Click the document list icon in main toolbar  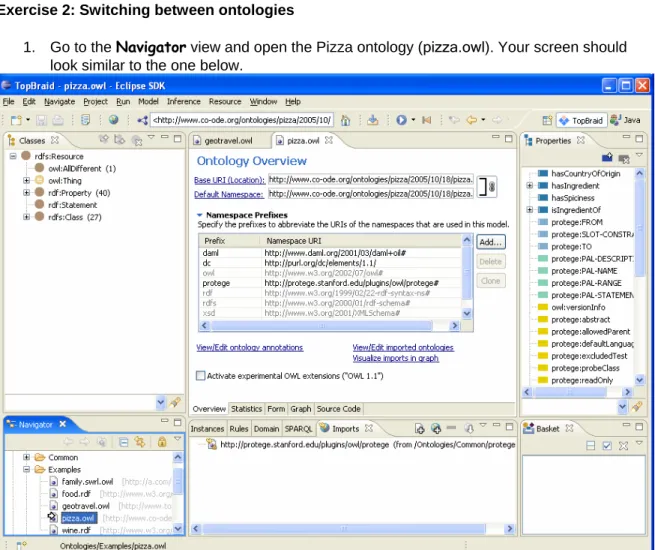[85, 120]
